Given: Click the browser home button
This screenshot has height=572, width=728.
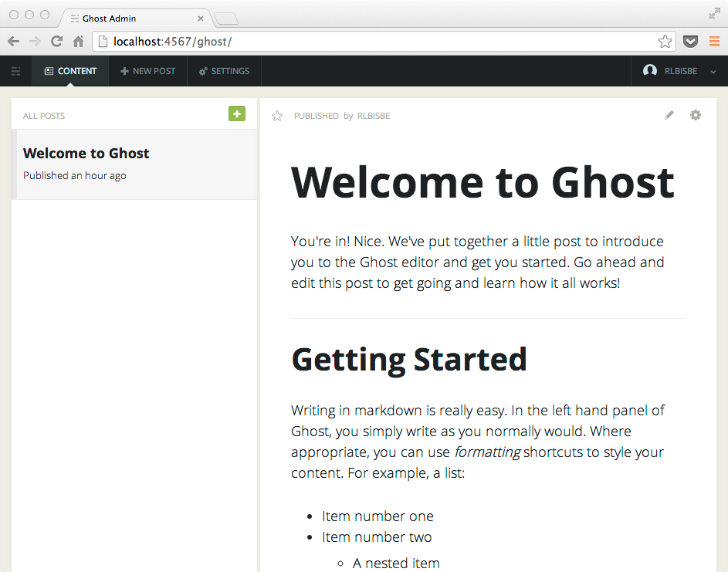Looking at the screenshot, I should click(x=78, y=42).
